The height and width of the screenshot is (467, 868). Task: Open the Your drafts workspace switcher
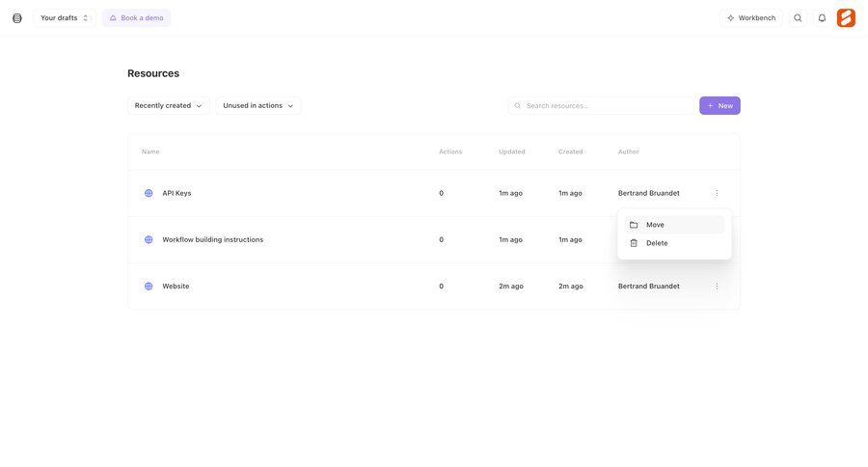pyautogui.click(x=65, y=18)
